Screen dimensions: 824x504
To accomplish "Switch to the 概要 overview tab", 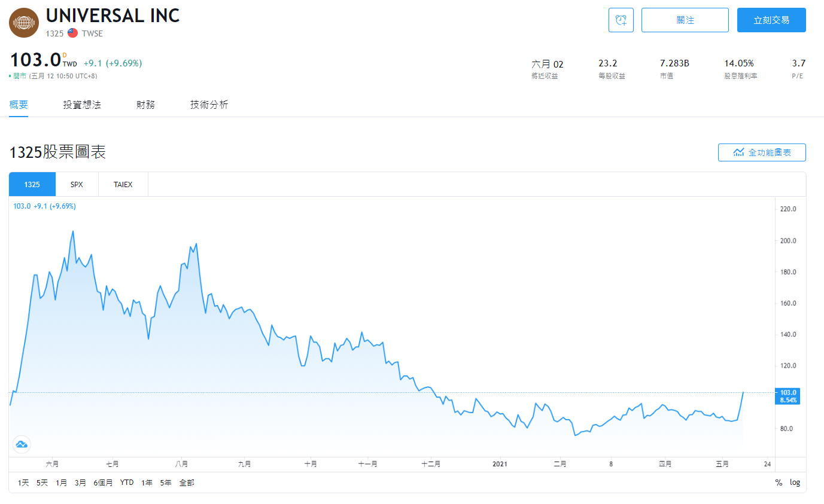I will tap(19, 105).
